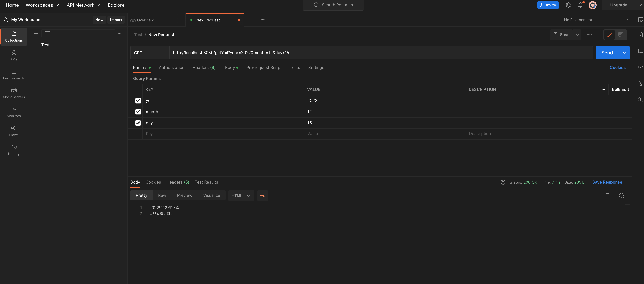Click the copy response icon

pos(608,196)
